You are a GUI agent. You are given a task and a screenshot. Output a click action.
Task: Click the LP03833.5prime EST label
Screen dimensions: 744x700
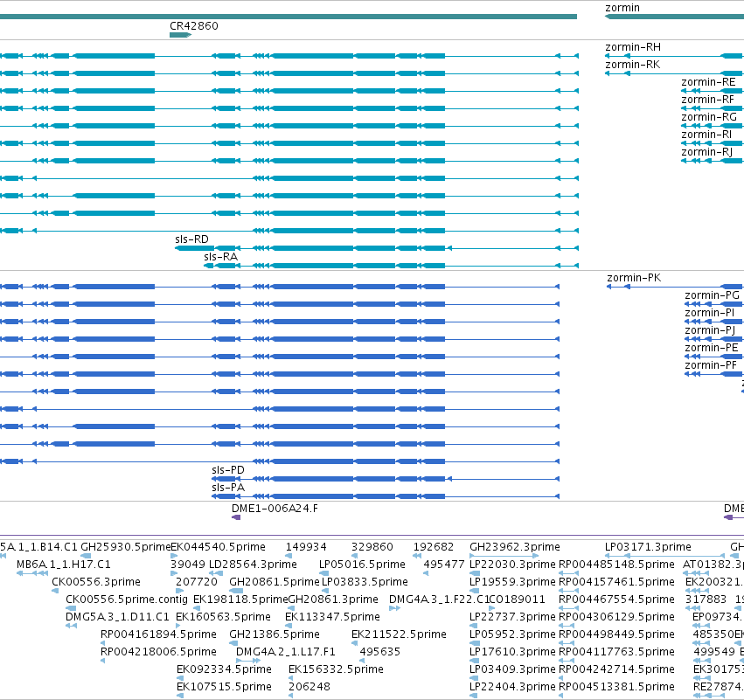tap(365, 582)
